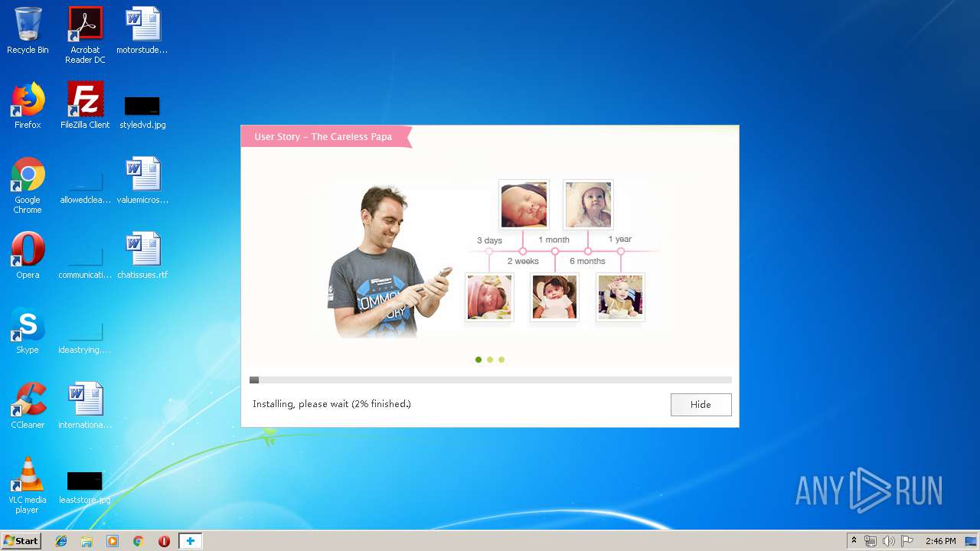Viewport: 980px width, 551px height.
Task: Open Internet Explorer in the taskbar
Action: [x=61, y=541]
